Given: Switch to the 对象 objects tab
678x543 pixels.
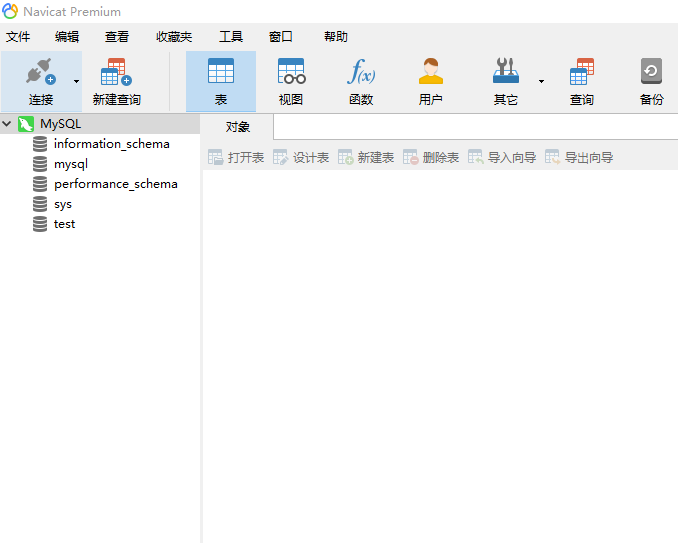Looking at the screenshot, I should (x=237, y=127).
